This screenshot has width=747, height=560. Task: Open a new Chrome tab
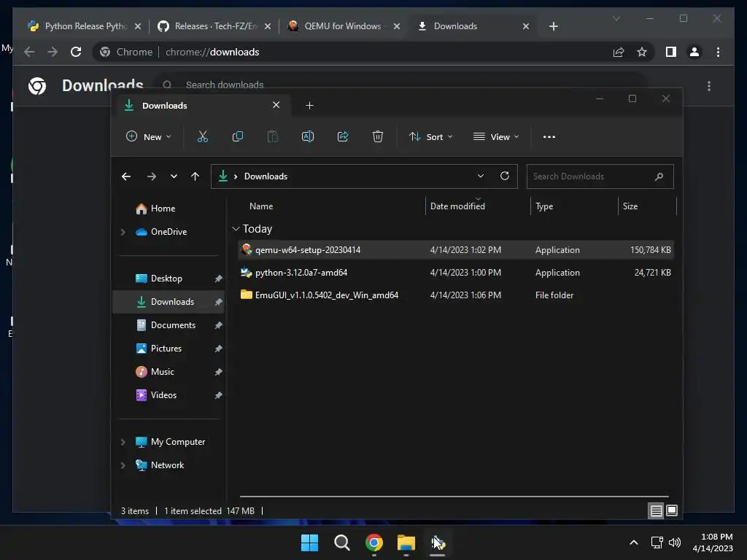(553, 26)
